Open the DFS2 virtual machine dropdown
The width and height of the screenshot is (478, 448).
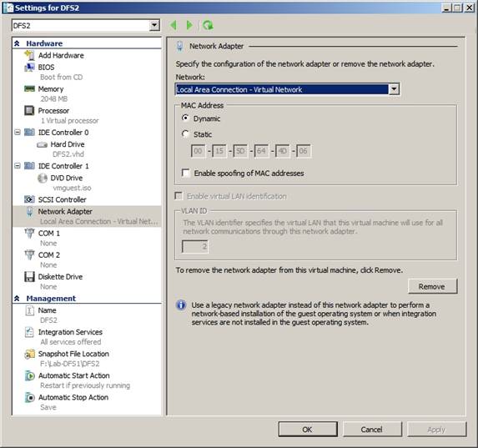pyautogui.click(x=154, y=25)
